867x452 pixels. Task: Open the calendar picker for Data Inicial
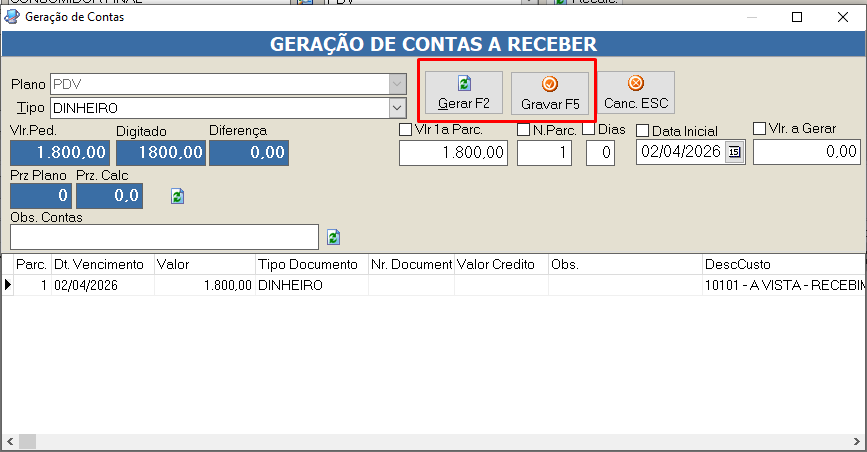(735, 152)
